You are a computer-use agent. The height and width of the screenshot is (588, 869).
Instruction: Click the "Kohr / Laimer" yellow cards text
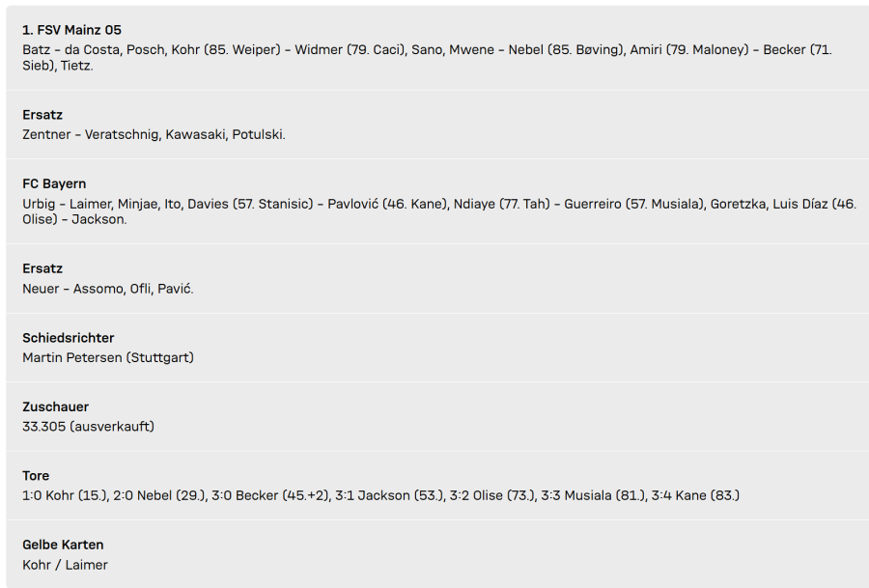point(65,564)
